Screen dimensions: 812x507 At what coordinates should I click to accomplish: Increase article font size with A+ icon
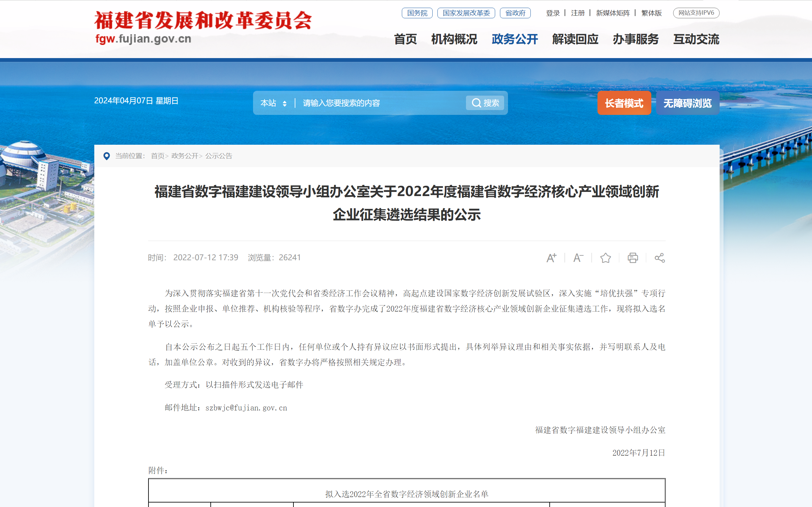click(x=551, y=258)
